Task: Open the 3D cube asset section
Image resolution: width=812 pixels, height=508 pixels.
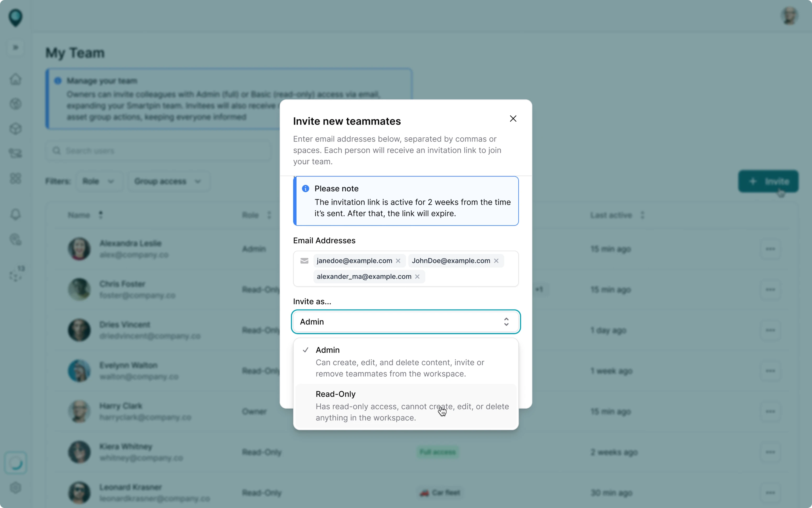Action: coord(15,129)
